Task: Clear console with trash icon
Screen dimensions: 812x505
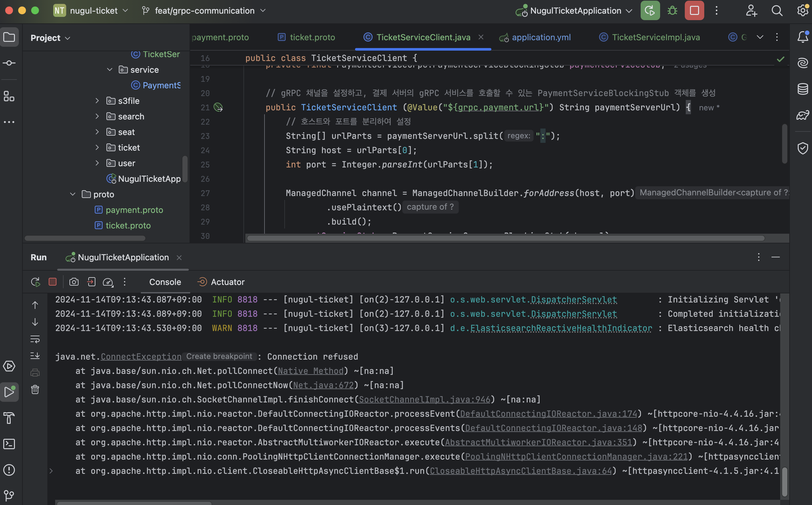Action: click(35, 389)
